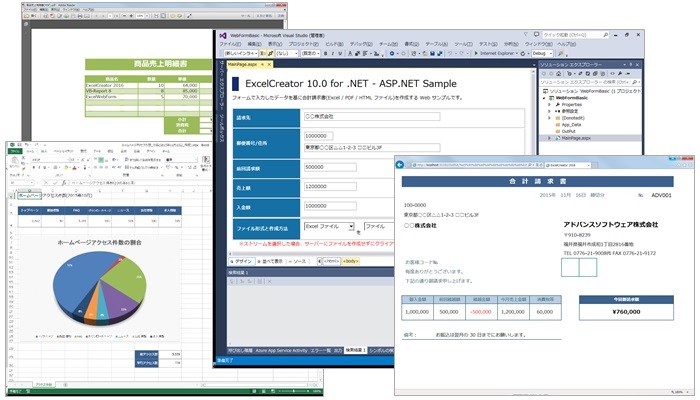Screen dimensions: 700x400
Task: Click the <html> tag breadcrumb
Action: [331, 261]
